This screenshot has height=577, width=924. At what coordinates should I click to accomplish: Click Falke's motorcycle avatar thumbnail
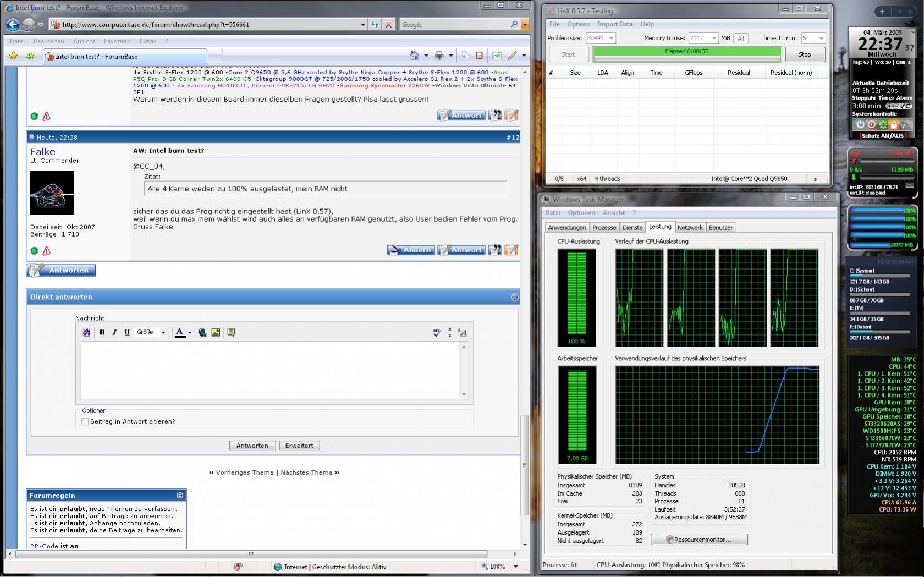tap(52, 193)
